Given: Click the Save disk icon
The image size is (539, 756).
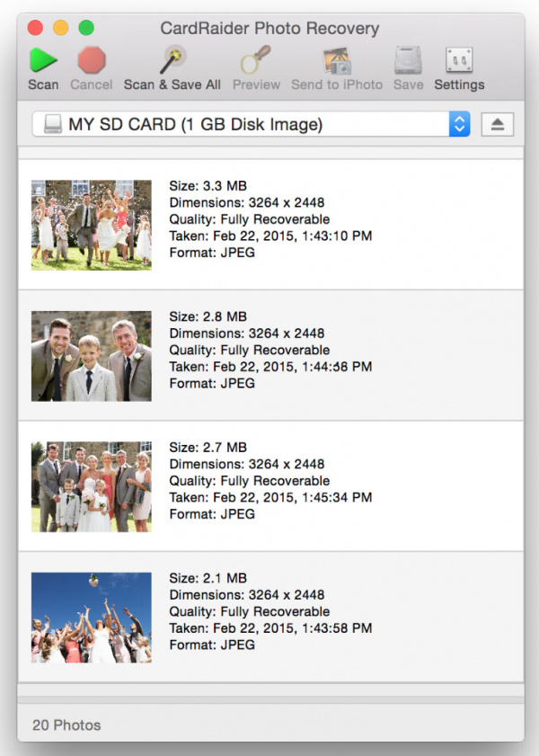Looking at the screenshot, I should click(408, 61).
